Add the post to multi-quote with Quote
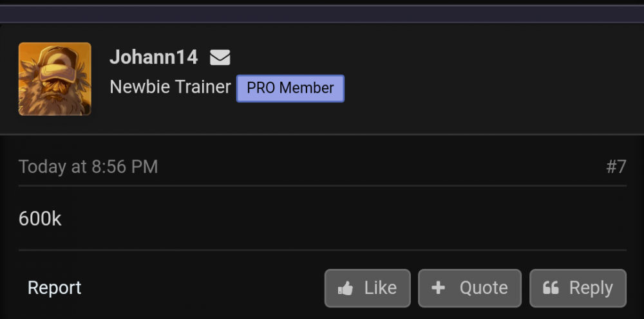Image resolution: width=644 pixels, height=319 pixels. tap(470, 288)
